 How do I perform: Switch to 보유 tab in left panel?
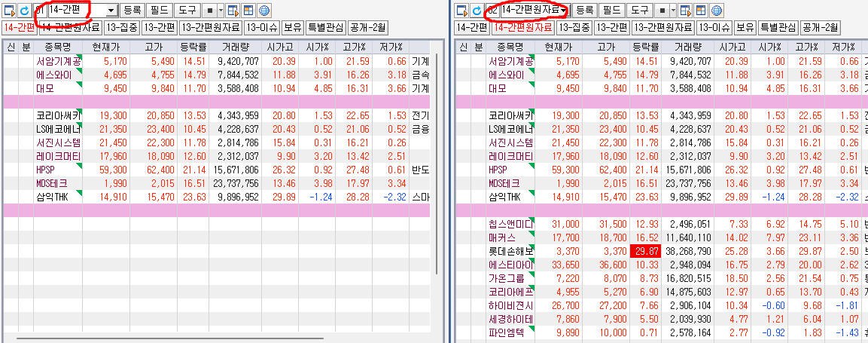pyautogui.click(x=293, y=27)
